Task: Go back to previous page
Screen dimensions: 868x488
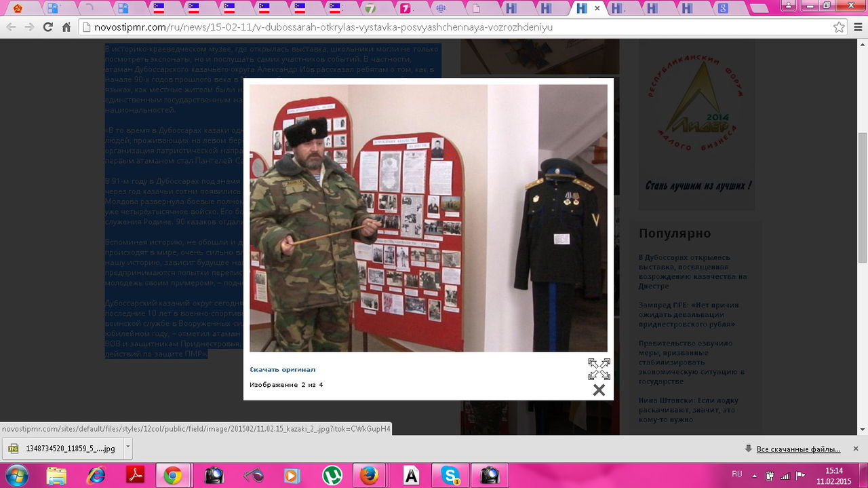Action: click(11, 27)
